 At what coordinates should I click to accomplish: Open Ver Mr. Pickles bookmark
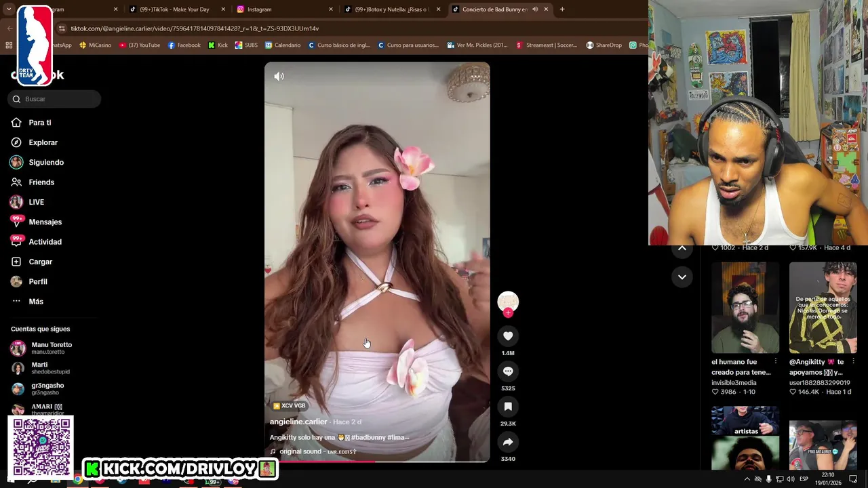pyautogui.click(x=477, y=45)
